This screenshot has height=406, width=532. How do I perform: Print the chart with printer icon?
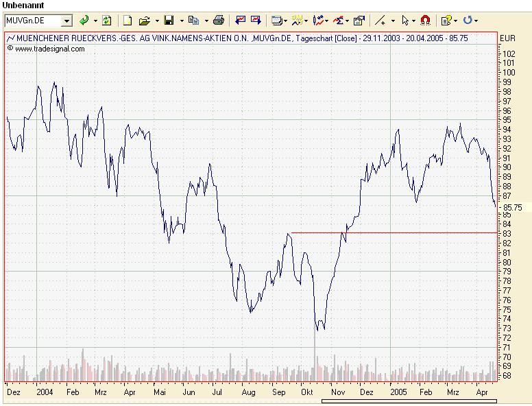tap(219, 21)
